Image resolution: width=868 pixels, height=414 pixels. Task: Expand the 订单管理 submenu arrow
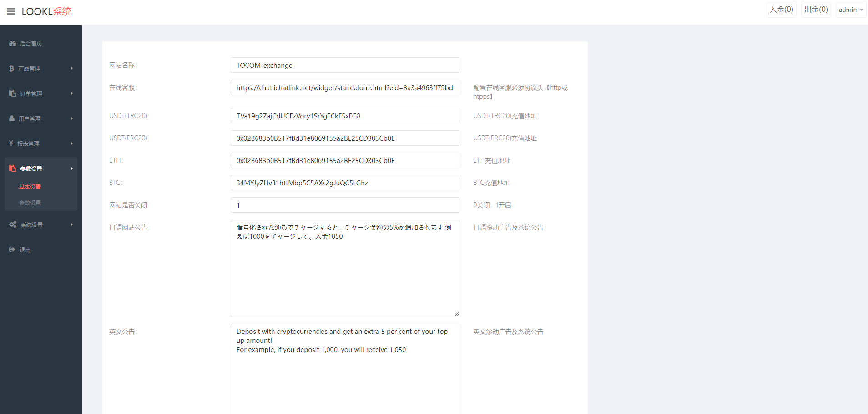(71, 93)
